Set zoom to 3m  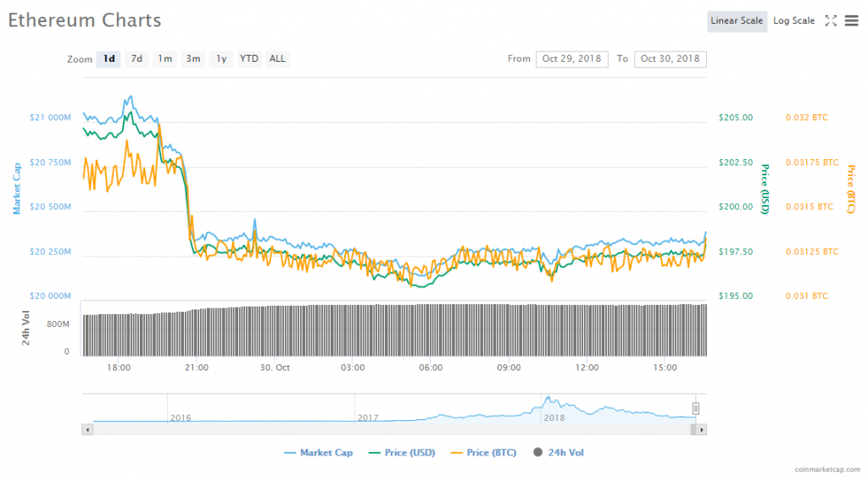(x=193, y=59)
